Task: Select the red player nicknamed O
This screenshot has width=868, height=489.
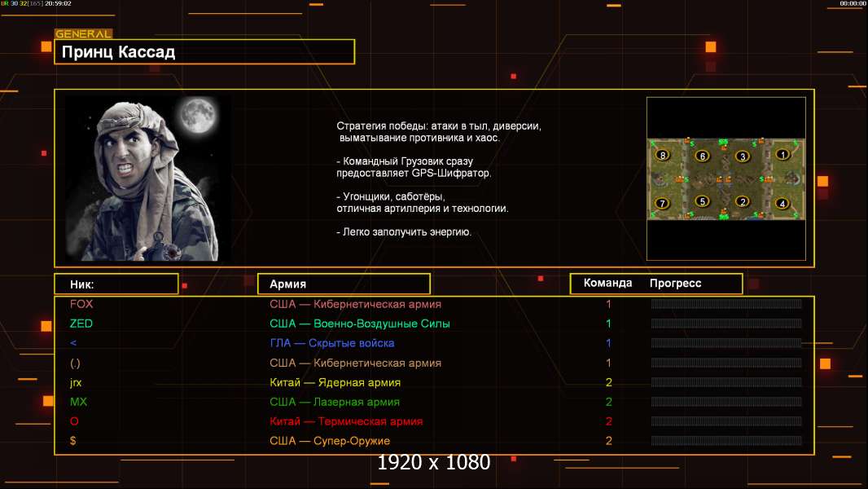Action: [x=74, y=421]
